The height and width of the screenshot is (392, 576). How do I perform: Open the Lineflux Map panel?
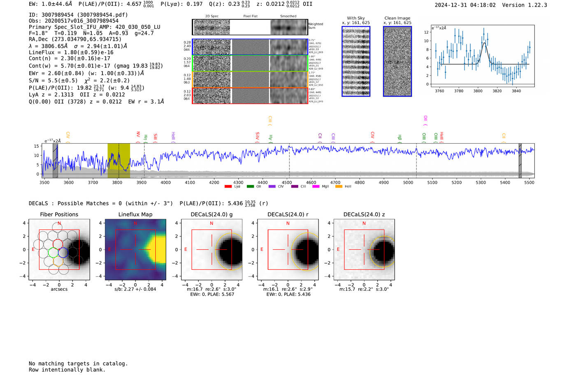tap(135, 249)
